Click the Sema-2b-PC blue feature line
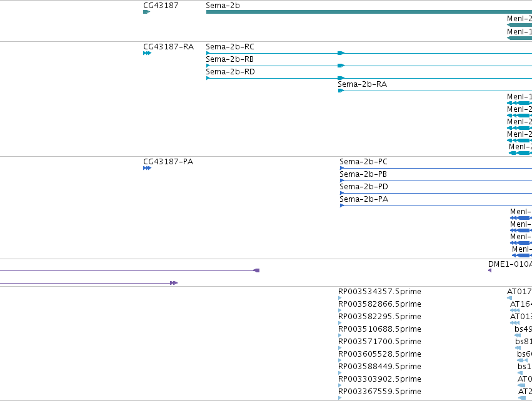The image size is (532, 401). [436, 168]
